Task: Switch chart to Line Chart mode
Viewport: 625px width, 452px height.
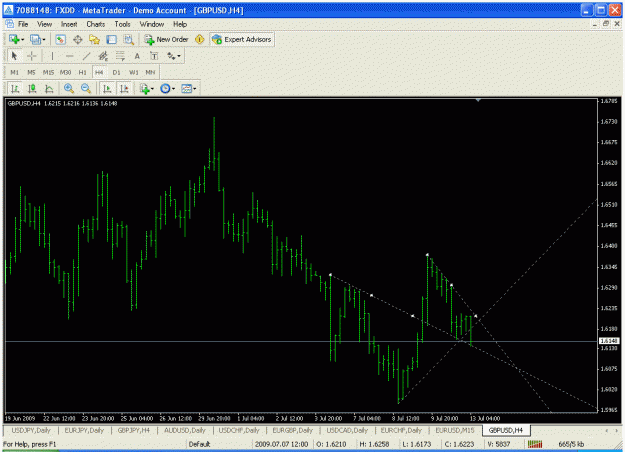Action: click(49, 88)
